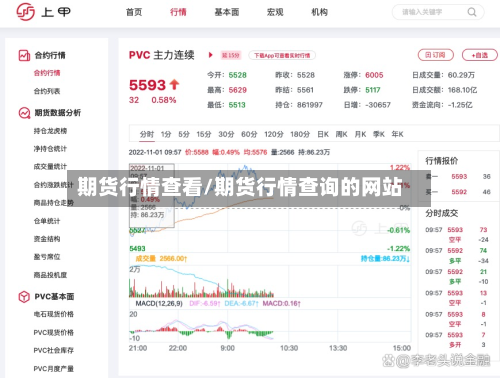
Task: Select the 60分 chart period tab
Action: click(x=249, y=134)
